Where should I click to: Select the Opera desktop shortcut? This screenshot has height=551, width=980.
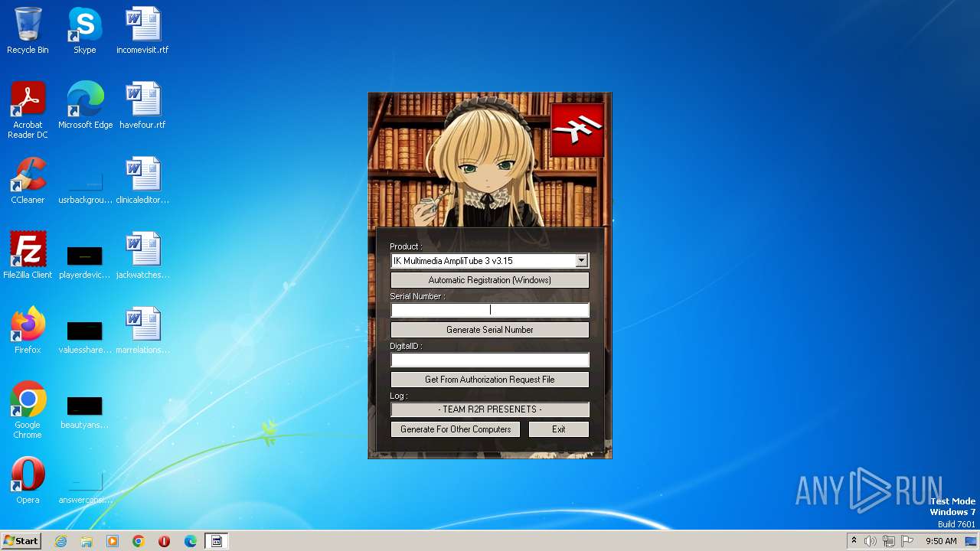(28, 481)
